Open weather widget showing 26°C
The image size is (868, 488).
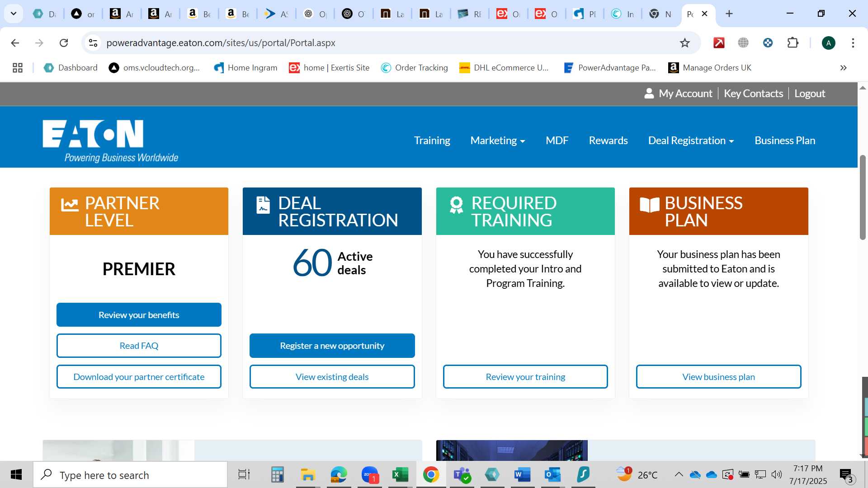coord(637,474)
